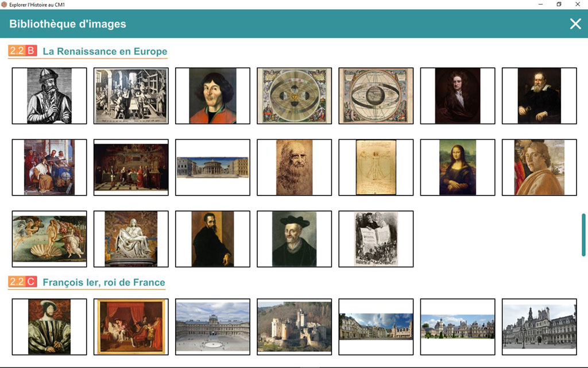Close the Bibliothèque d'images panel
The image size is (588, 368).
[575, 24]
